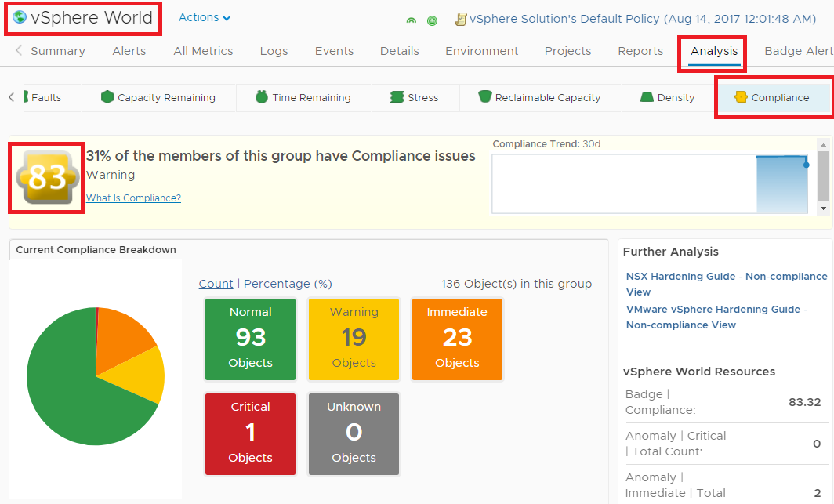Screen dimensions: 834x504
Task: Open the Events tab
Action: [334, 51]
